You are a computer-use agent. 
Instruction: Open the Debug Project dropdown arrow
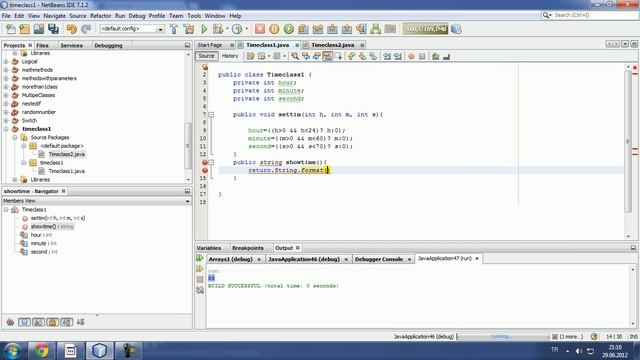click(x=227, y=29)
